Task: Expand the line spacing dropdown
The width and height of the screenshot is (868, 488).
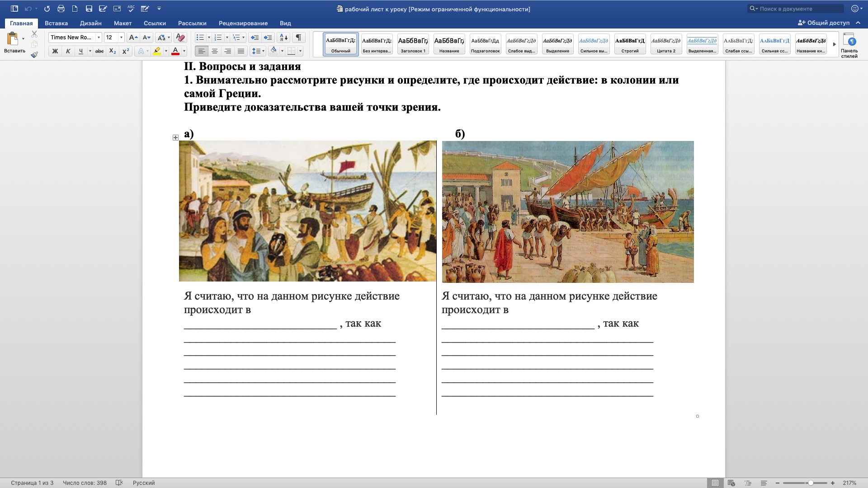Action: point(263,51)
